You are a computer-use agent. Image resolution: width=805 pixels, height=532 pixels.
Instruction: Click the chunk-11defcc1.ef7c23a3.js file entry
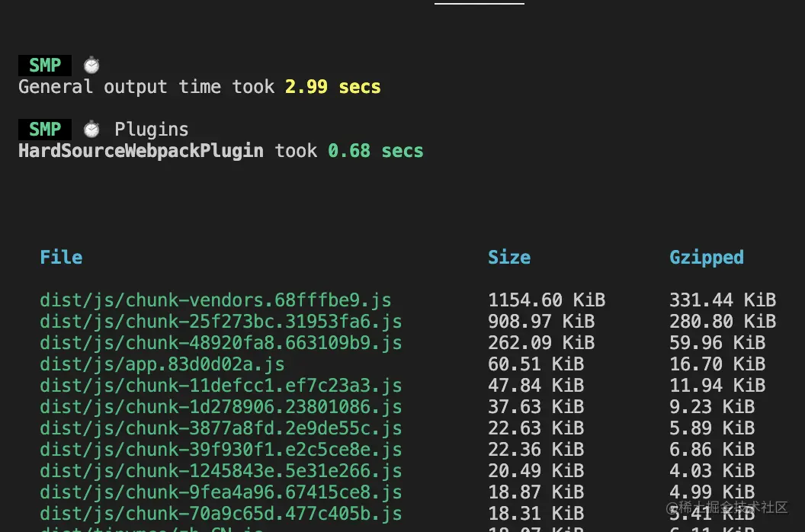tap(221, 386)
